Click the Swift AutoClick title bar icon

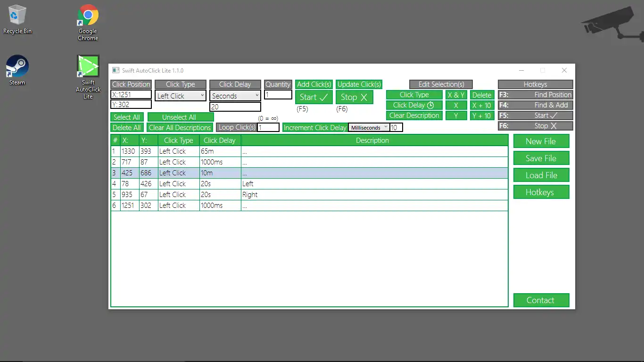coord(116,70)
